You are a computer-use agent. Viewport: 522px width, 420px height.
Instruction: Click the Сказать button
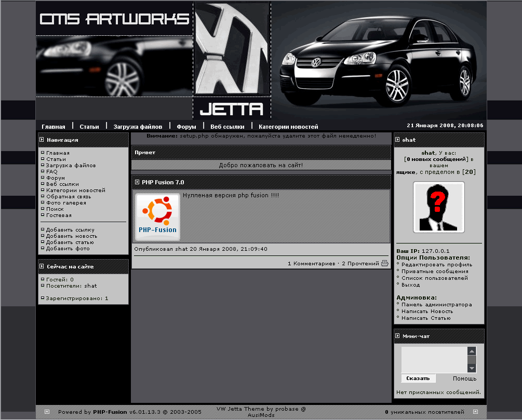pyautogui.click(x=418, y=378)
